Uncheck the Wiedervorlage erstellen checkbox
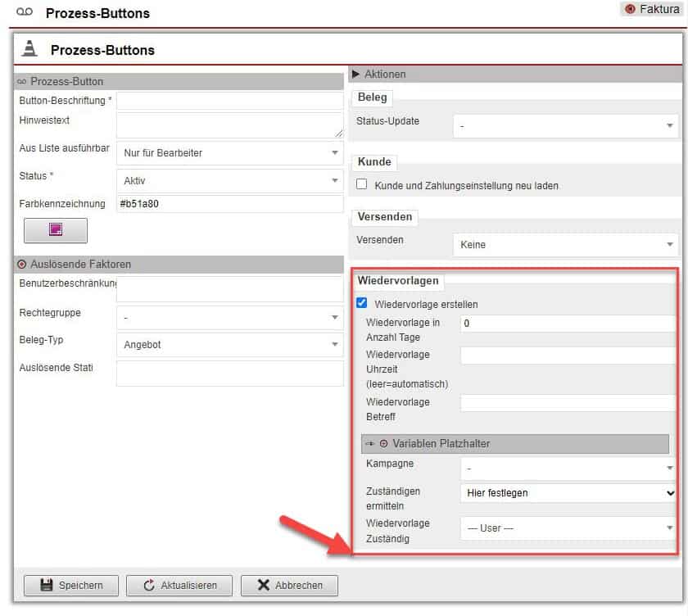The width and height of the screenshot is (688, 616). coord(362,303)
